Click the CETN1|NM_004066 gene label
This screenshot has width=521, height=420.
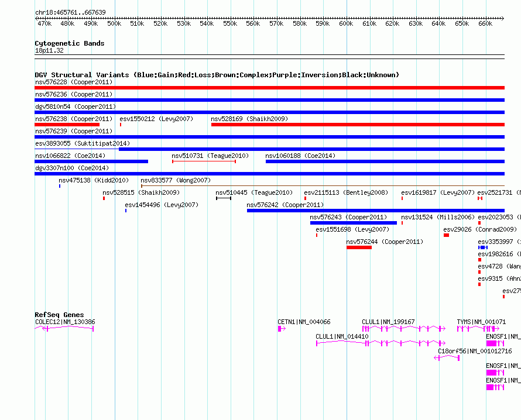pyautogui.click(x=304, y=322)
